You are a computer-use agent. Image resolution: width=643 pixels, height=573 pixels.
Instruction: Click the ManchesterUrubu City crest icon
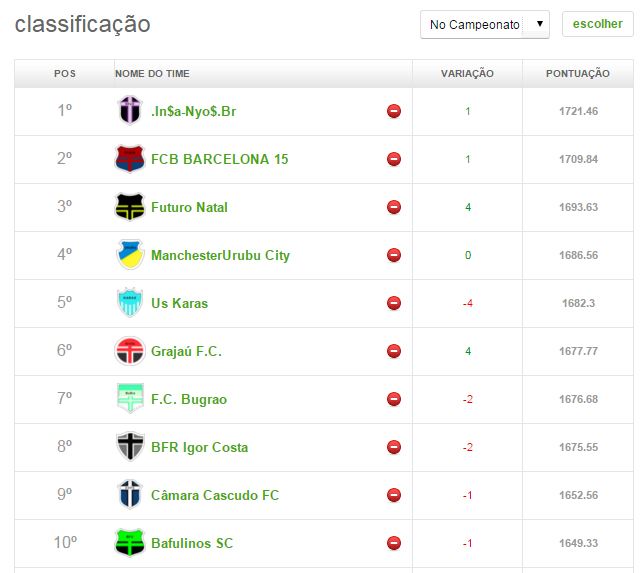coord(130,255)
